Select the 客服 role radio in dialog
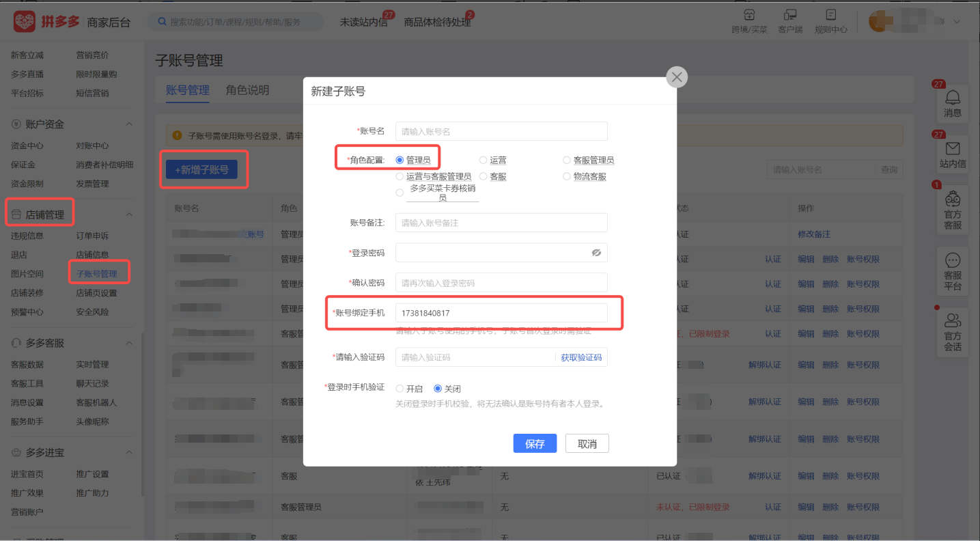The width and height of the screenshot is (980, 541). pyautogui.click(x=484, y=176)
